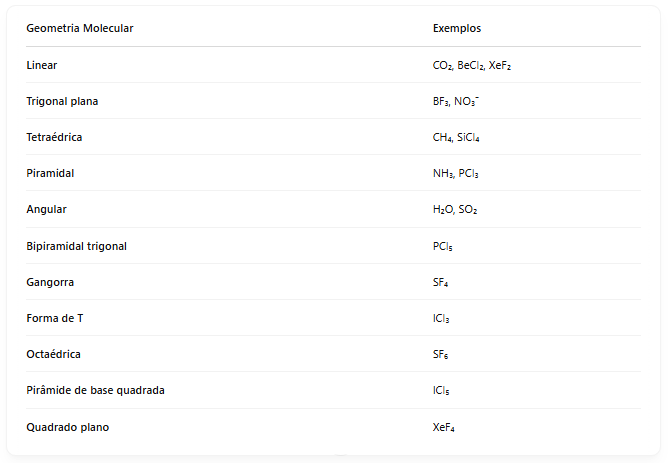Image resolution: width=668 pixels, height=463 pixels.
Task: Click the Forma de T row label
Action: [55, 318]
